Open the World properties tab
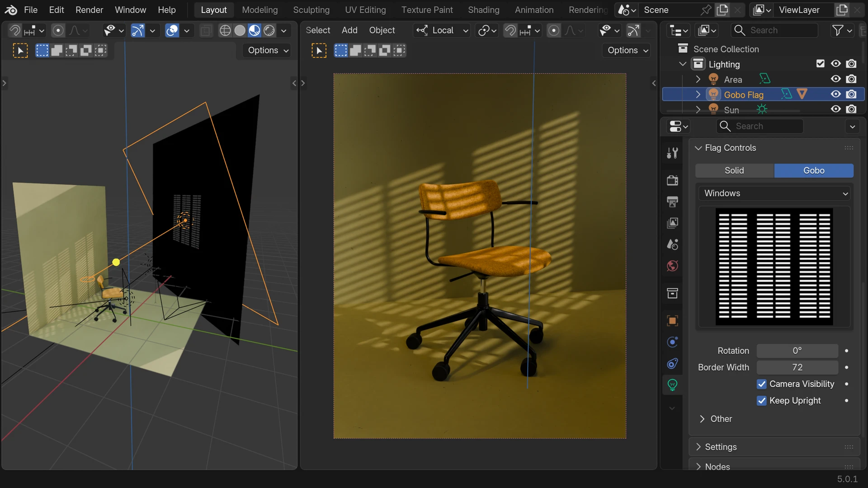Image resolution: width=868 pixels, height=488 pixels. [672, 266]
